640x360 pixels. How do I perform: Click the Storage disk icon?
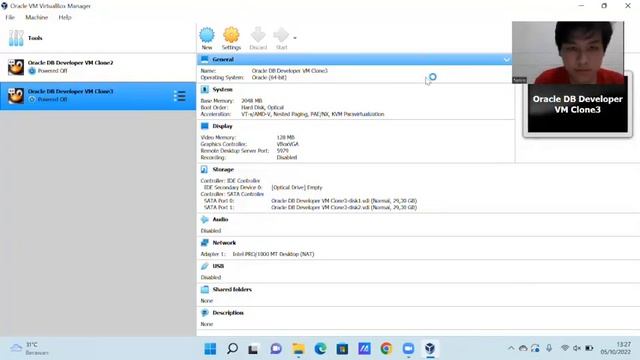(x=205, y=169)
